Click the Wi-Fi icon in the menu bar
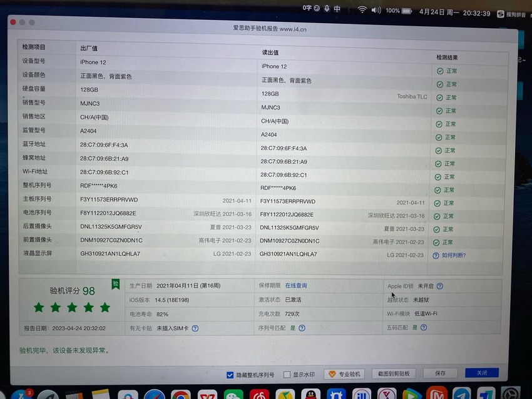Screen dimensions: 532x399 (x=362, y=9)
